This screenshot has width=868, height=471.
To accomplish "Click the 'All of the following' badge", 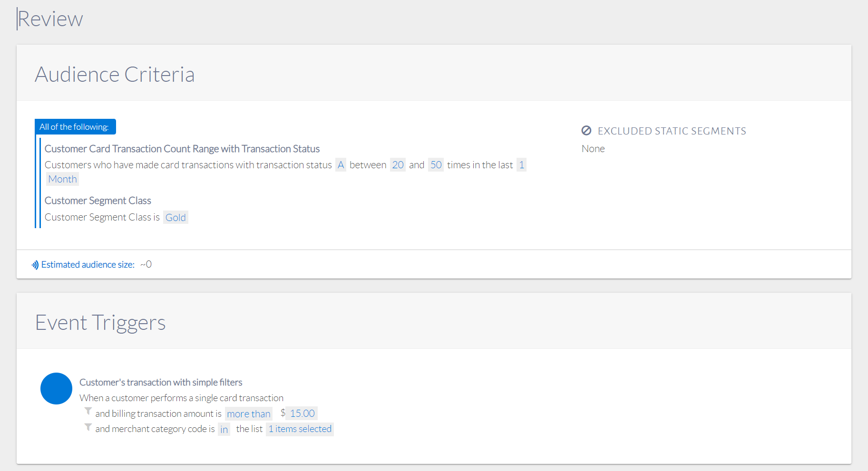I will coord(75,127).
